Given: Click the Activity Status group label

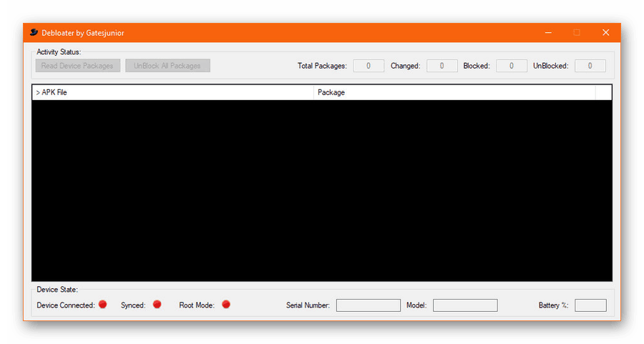Looking at the screenshot, I should point(59,52).
